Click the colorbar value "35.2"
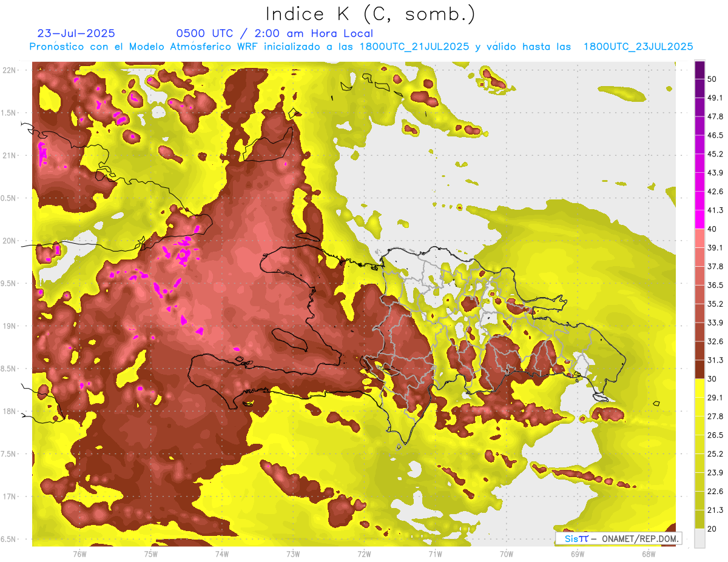Image resolution: width=728 pixels, height=562 pixels. pyautogui.click(x=715, y=304)
